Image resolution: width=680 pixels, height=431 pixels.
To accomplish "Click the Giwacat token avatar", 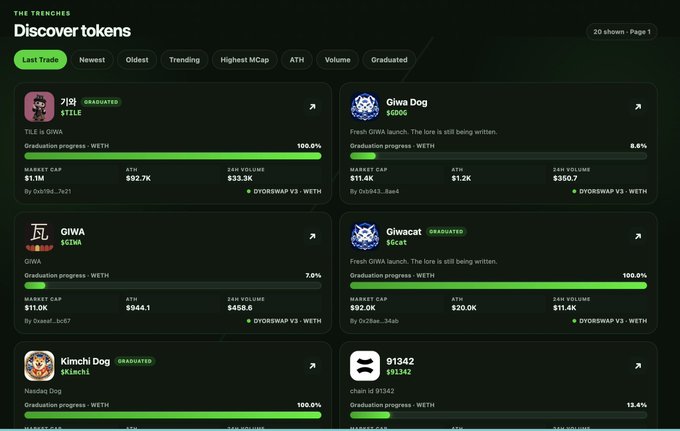I will tap(365, 236).
